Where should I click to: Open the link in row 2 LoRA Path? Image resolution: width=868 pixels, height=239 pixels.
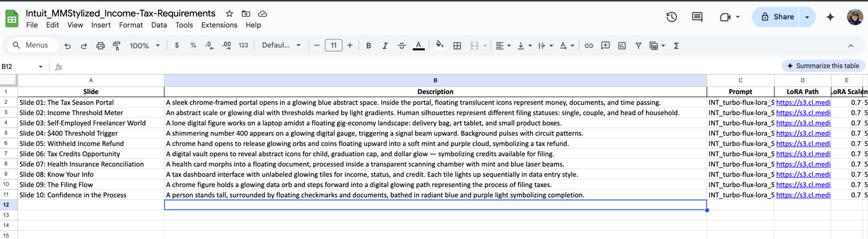click(x=803, y=102)
